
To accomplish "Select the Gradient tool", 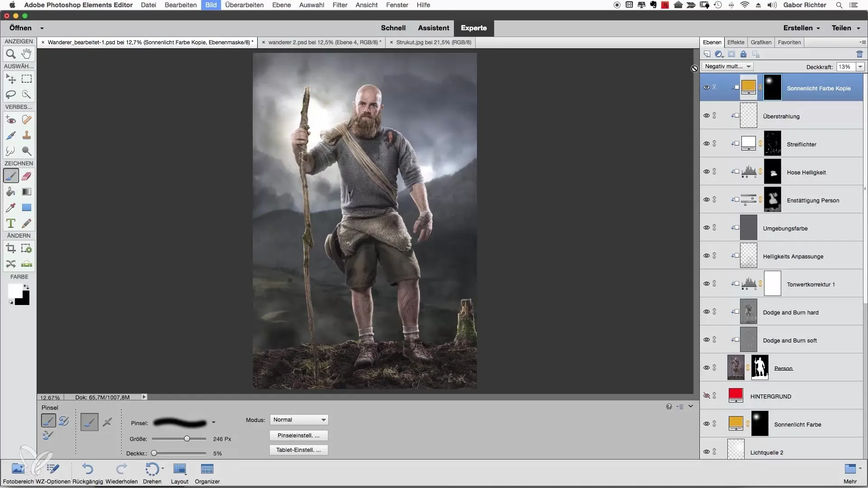I will tap(27, 192).
